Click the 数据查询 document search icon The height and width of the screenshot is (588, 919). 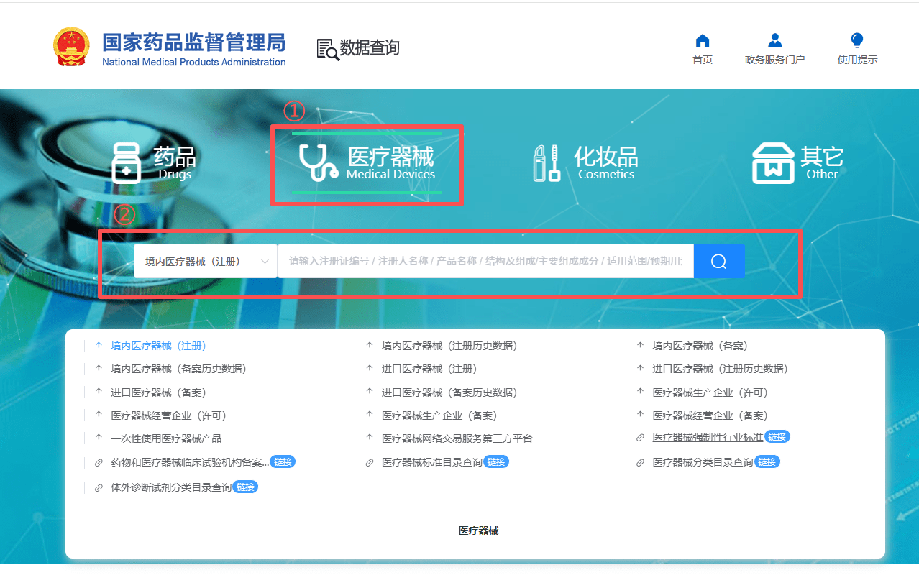click(x=328, y=49)
